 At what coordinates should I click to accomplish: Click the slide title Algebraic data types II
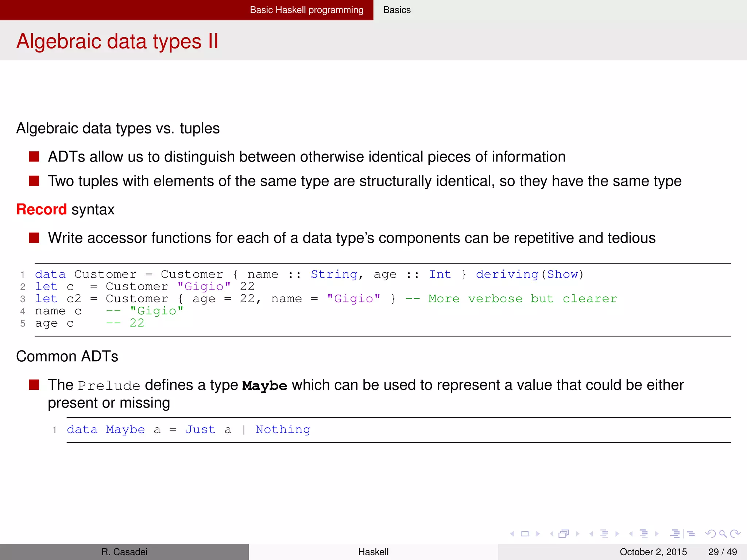tap(117, 41)
